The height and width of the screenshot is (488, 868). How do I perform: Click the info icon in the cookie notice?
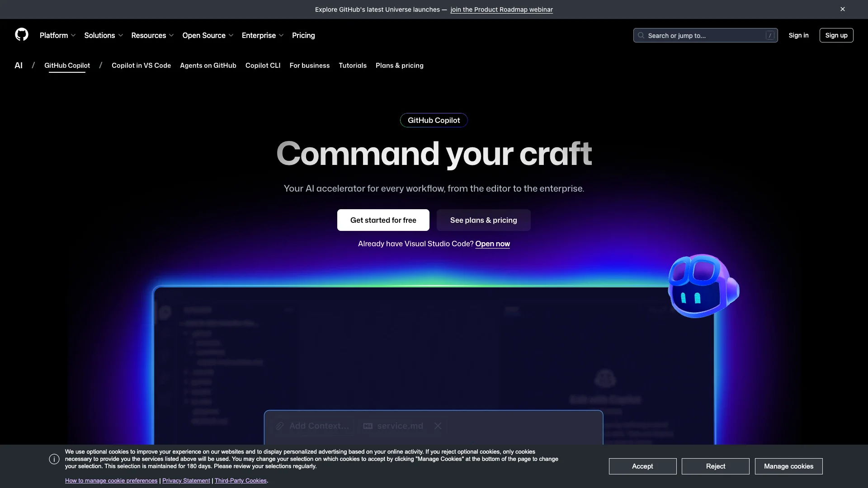tap(54, 459)
